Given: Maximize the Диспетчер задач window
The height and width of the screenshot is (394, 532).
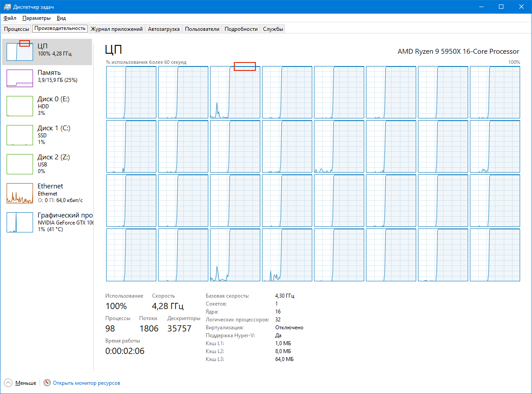Looking at the screenshot, I should click(x=501, y=7).
